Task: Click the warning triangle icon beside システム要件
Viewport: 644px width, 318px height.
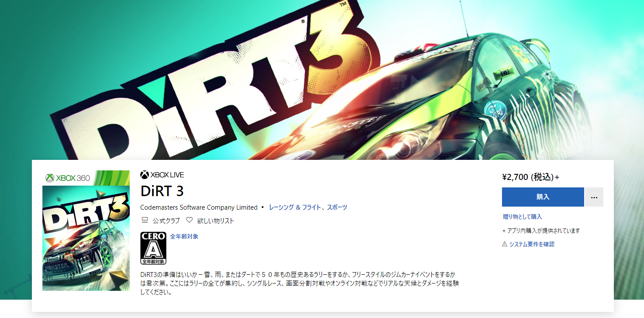Action: pos(505,244)
